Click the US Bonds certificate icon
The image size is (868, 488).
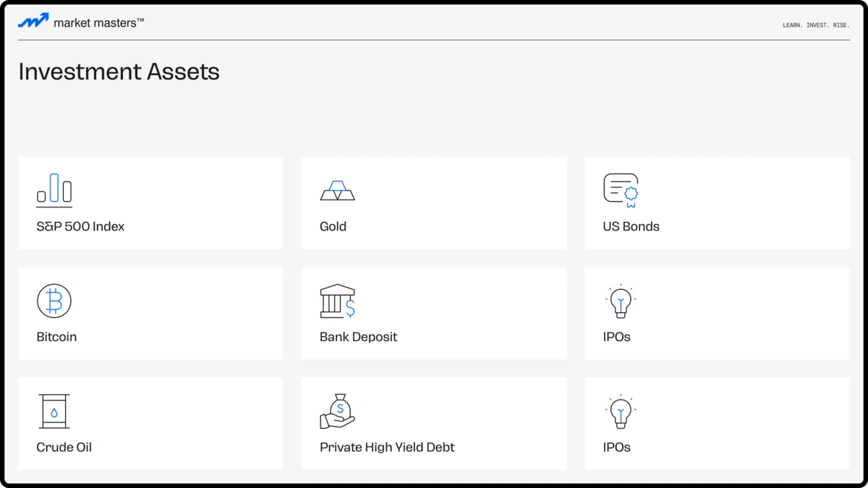click(x=621, y=190)
